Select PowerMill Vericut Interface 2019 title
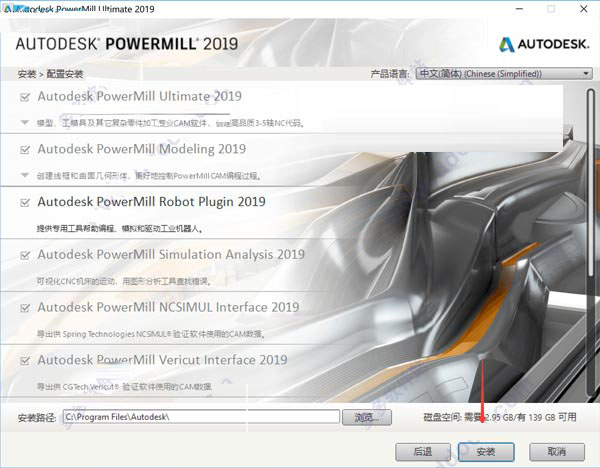Image resolution: width=600 pixels, height=468 pixels. click(x=162, y=360)
